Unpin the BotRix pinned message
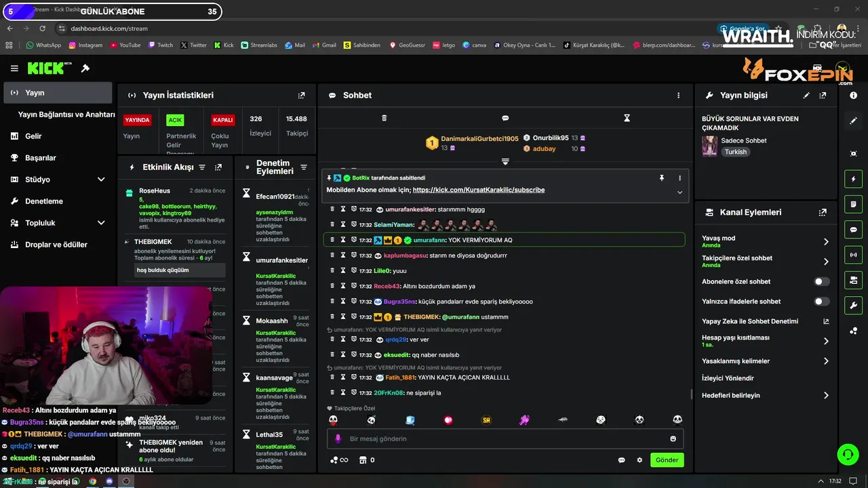Image resolution: width=868 pixels, height=488 pixels. tap(662, 178)
